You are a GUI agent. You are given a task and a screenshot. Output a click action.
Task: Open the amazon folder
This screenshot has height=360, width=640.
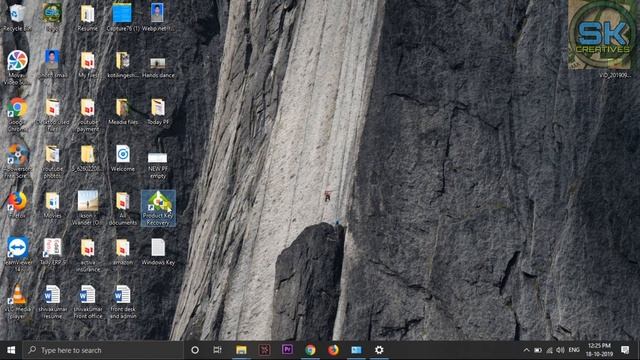point(122,251)
